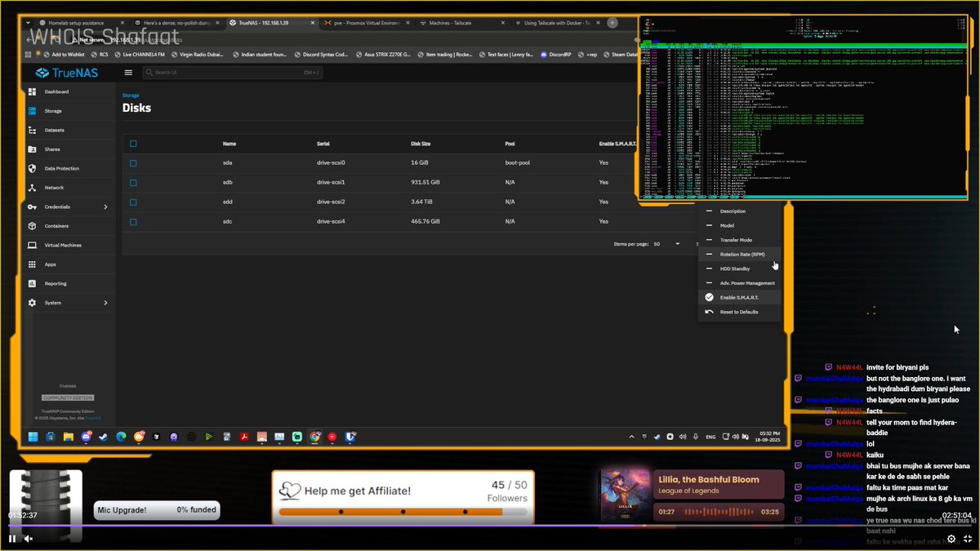
Task: Check the checkbox for disk sda
Action: pyautogui.click(x=133, y=162)
